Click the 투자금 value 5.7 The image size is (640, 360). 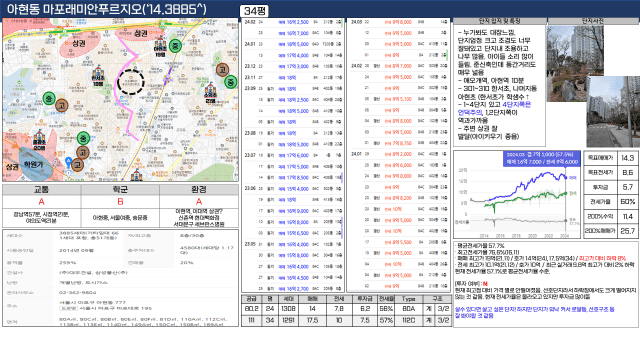(628, 187)
